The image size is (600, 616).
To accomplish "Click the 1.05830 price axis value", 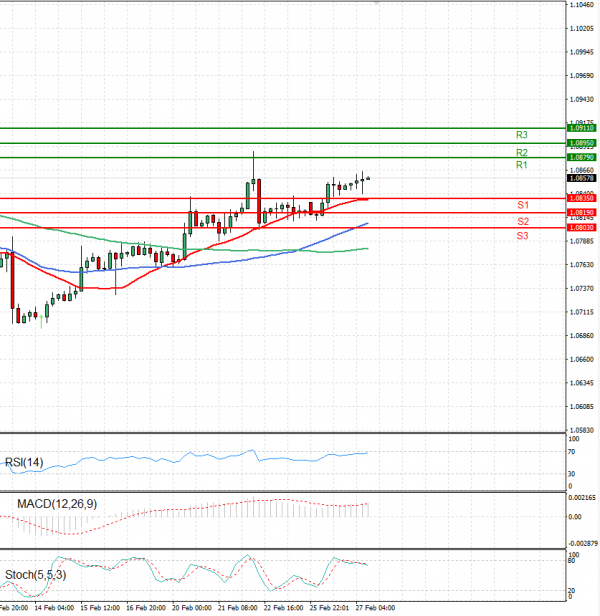I will tap(582, 430).
